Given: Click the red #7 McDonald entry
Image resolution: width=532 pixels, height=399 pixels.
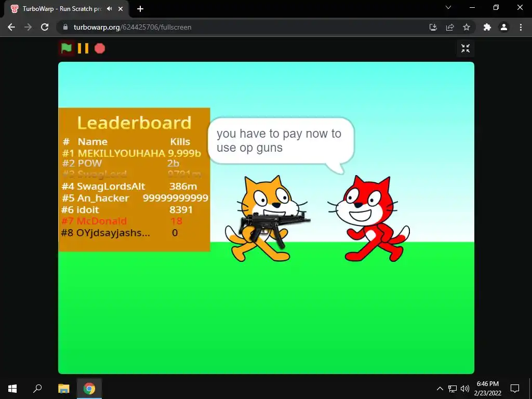Looking at the screenshot, I should 122,221.
